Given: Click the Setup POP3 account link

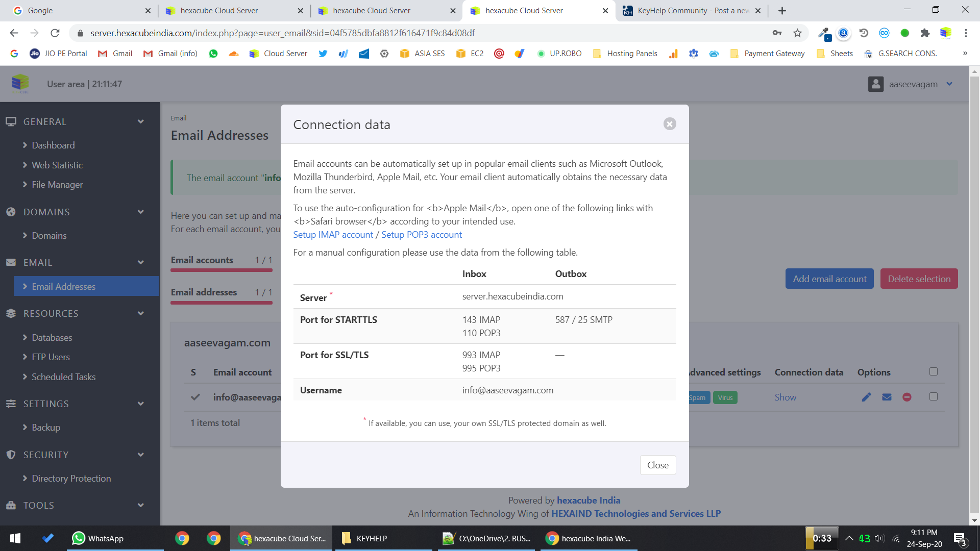Looking at the screenshot, I should pos(422,235).
